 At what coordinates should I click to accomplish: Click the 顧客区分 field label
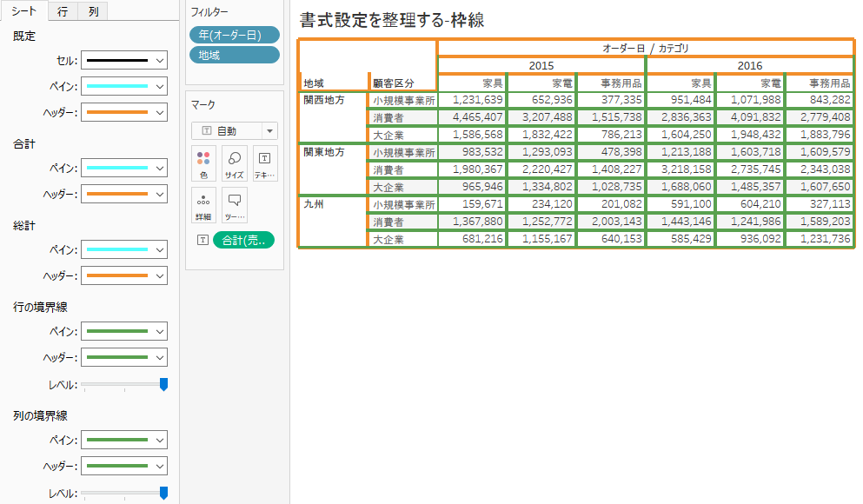[x=394, y=83]
